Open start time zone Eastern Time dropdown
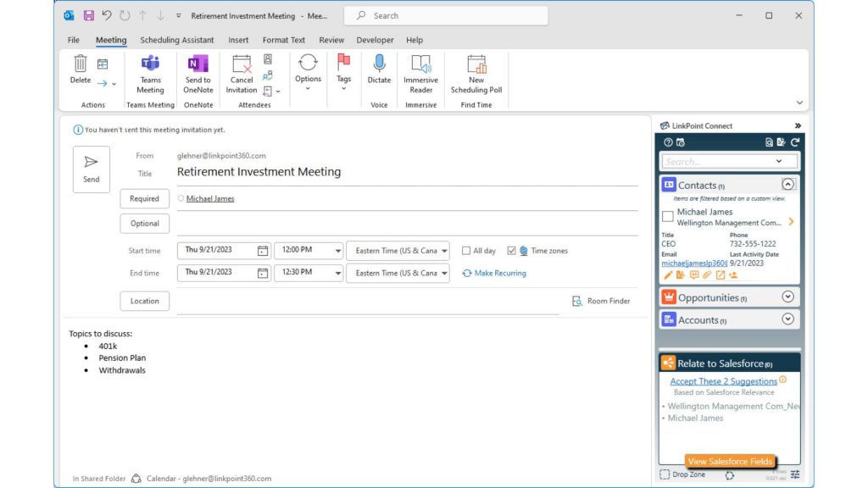 coord(444,251)
